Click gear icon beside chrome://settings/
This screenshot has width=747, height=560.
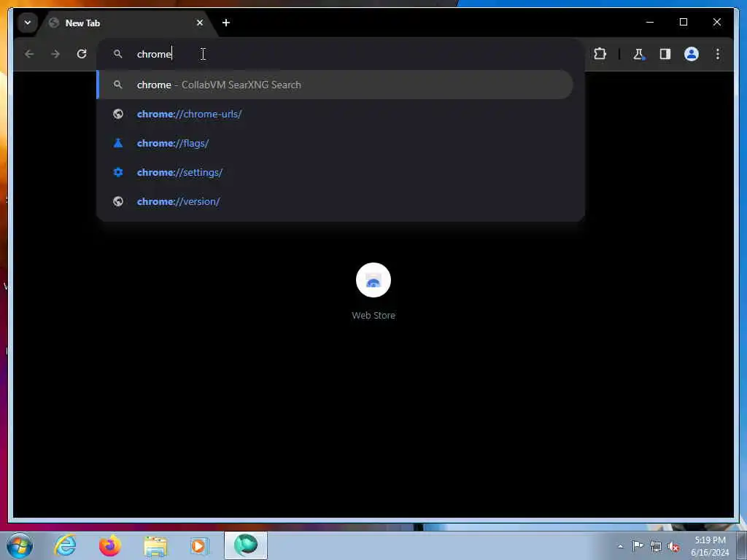pos(118,172)
